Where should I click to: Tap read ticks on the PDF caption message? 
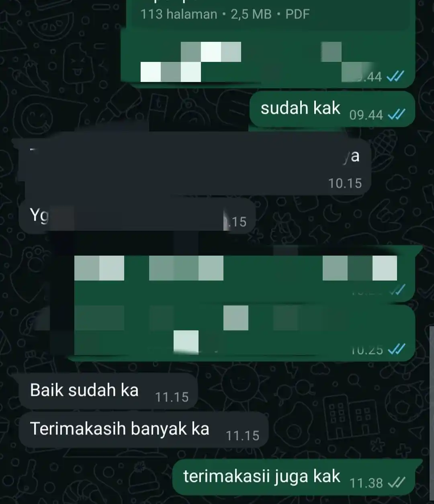point(395,76)
